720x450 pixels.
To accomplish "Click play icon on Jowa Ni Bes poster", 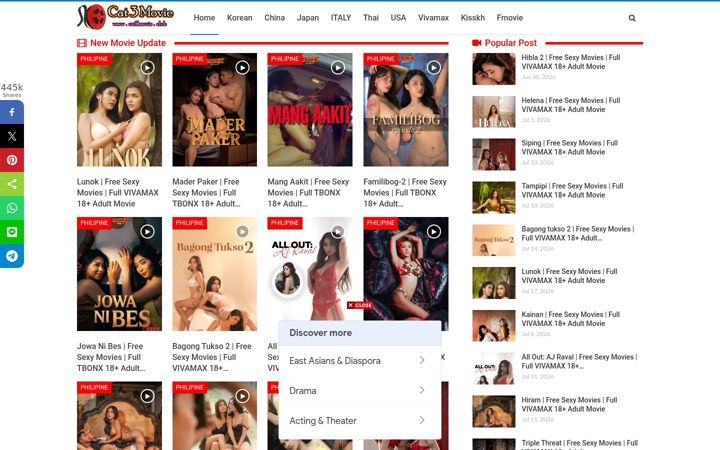I will pos(147,231).
